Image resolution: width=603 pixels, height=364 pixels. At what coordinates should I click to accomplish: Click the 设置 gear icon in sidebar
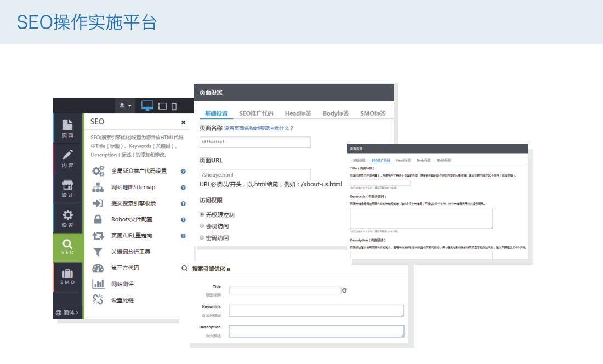(67, 219)
